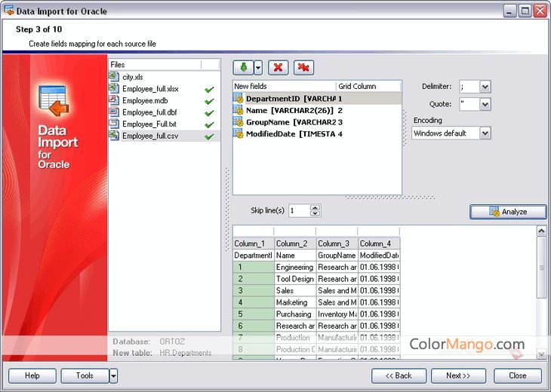Increase the Skip line(s) value
Image resolution: width=551 pixels, height=392 pixels.
(x=315, y=207)
